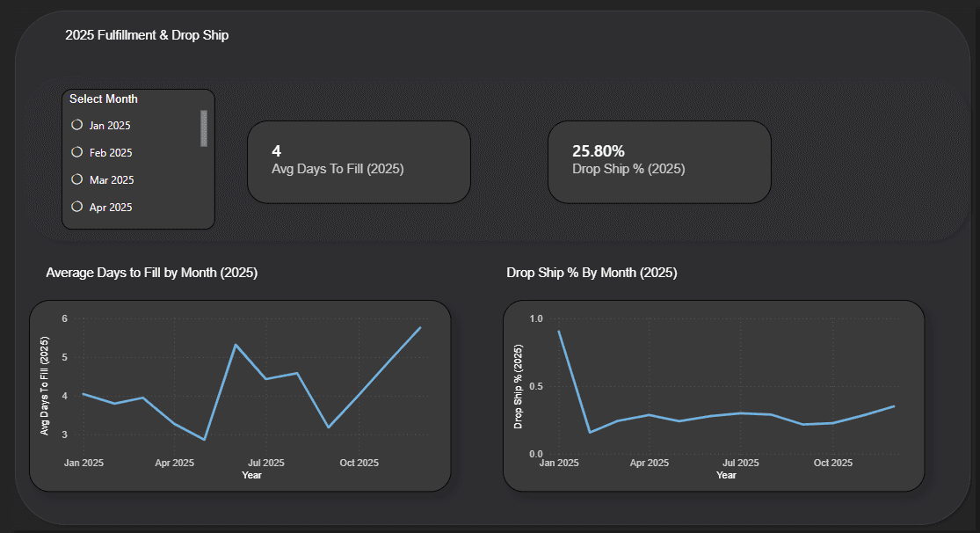
Task: Select the peak point near Jun 2025 on left chart
Action: coord(236,344)
